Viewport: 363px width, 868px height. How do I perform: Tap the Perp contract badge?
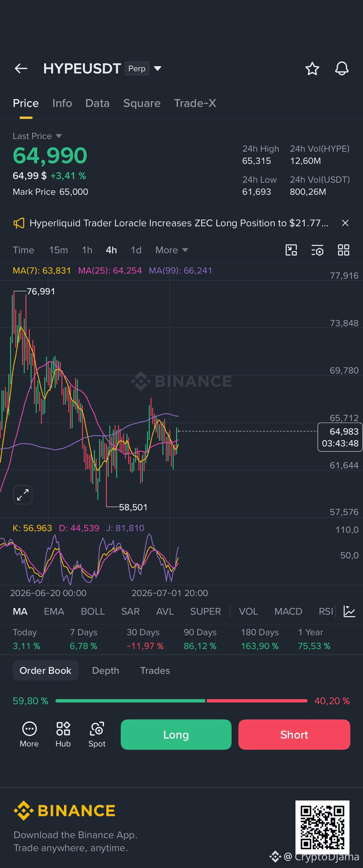tap(137, 68)
